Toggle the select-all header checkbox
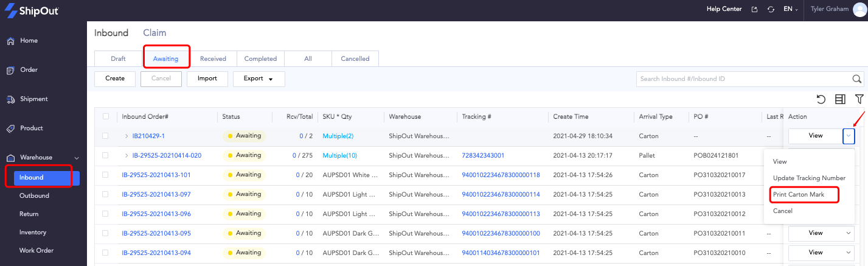868x266 pixels. (106, 116)
